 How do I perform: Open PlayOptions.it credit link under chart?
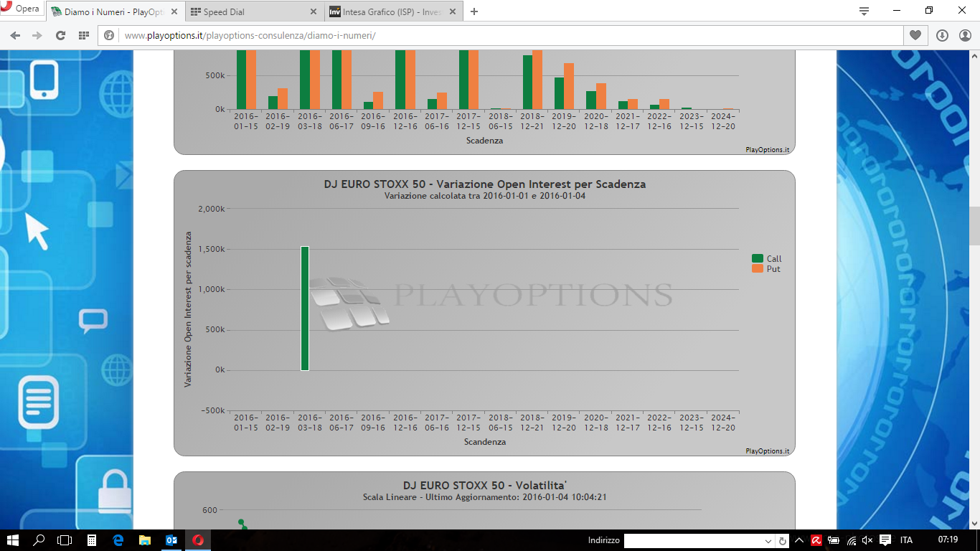pyautogui.click(x=767, y=451)
